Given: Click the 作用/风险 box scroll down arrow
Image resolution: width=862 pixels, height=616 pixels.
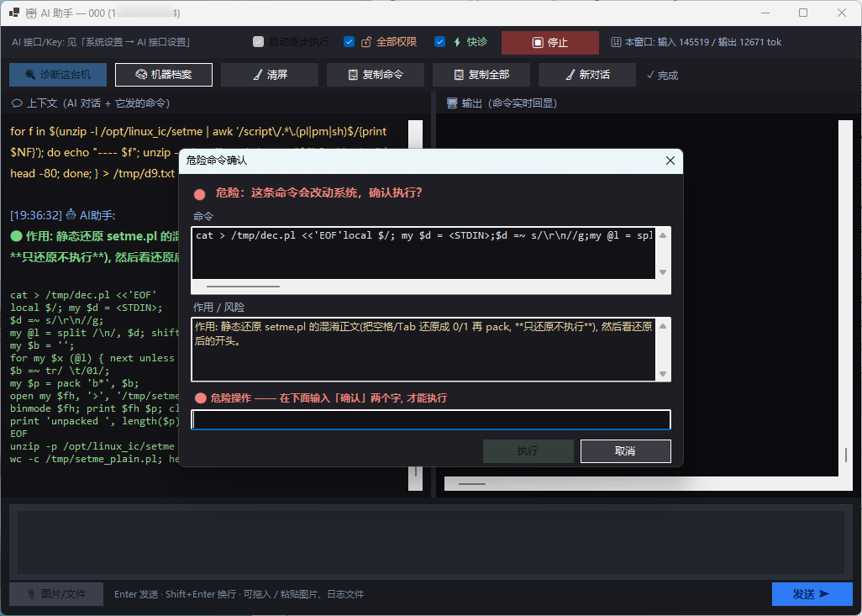Looking at the screenshot, I should (x=663, y=374).
